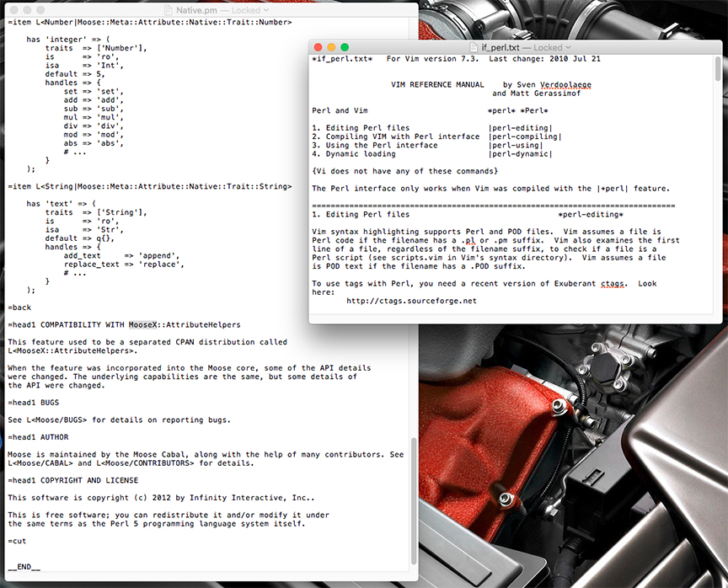Click the Native.pm document icon in title bar
This screenshot has height=588, width=728.
[x=169, y=10]
